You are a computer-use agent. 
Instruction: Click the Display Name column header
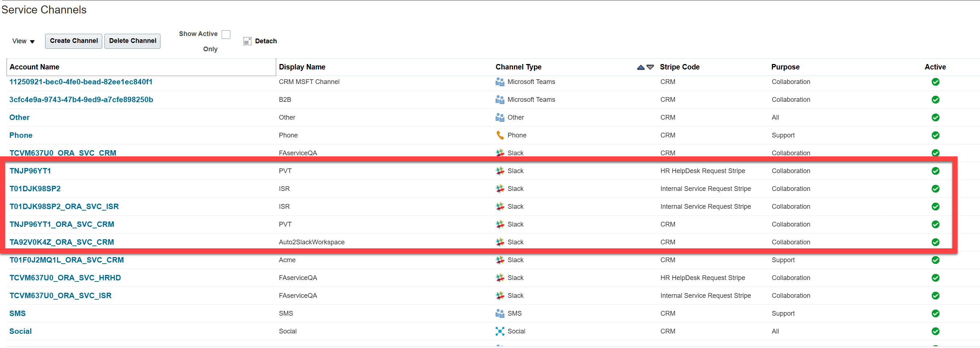(302, 67)
